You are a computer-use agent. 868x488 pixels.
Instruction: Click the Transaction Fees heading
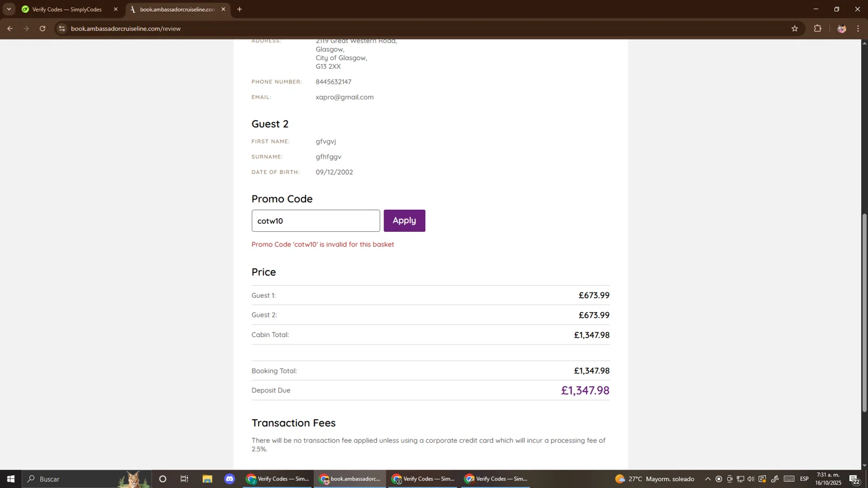click(x=294, y=423)
